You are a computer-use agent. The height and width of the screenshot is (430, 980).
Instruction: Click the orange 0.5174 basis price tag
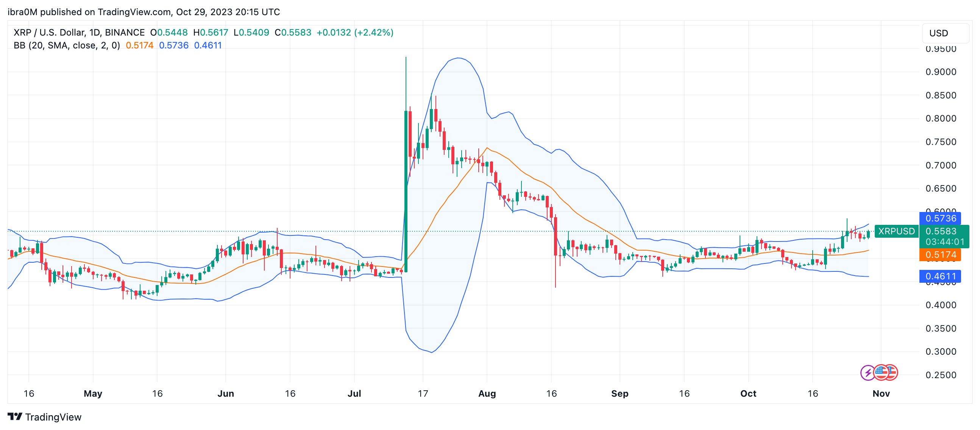pyautogui.click(x=940, y=255)
